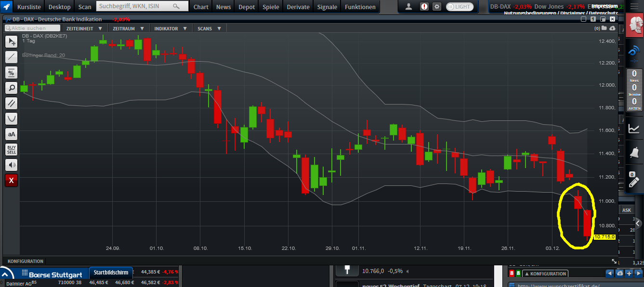Click the BUY/SELL trading icon

coord(11,150)
